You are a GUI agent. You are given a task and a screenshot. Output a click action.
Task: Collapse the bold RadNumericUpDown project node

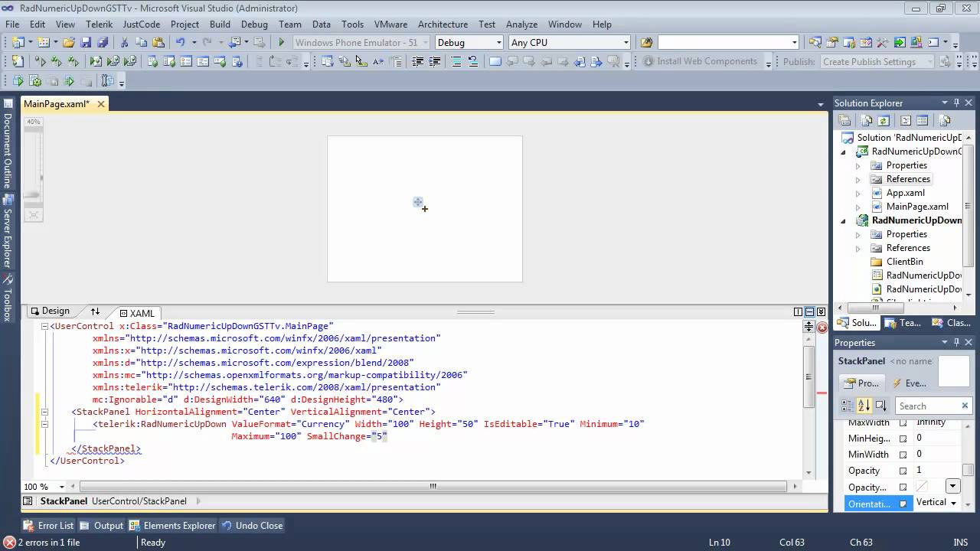[x=844, y=220]
